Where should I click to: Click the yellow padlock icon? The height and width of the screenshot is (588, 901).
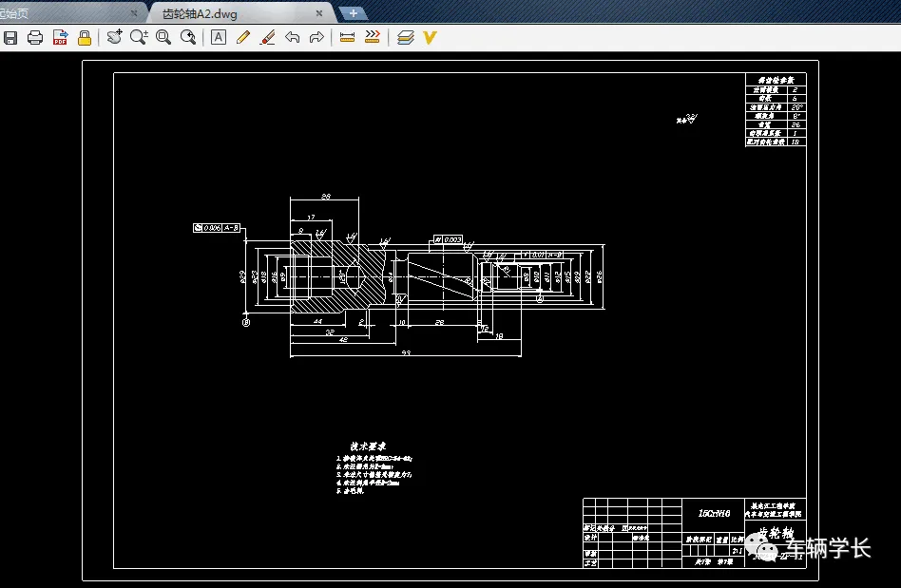click(x=85, y=38)
